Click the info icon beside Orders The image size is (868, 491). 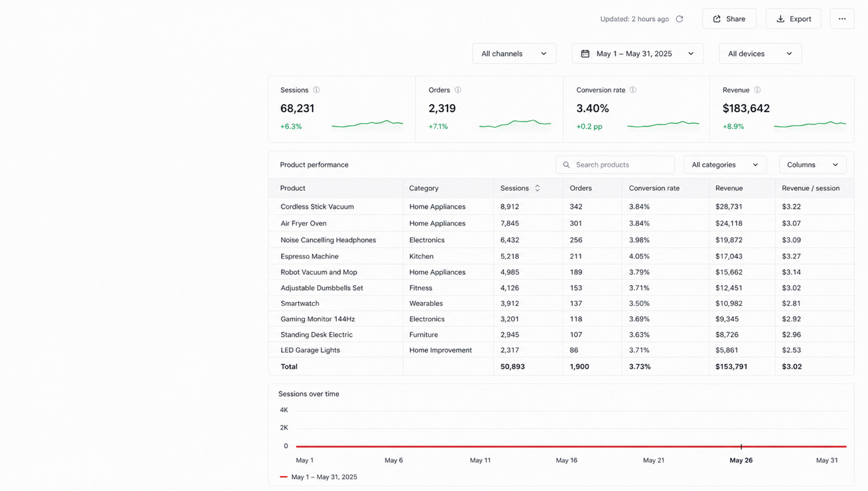[458, 90]
